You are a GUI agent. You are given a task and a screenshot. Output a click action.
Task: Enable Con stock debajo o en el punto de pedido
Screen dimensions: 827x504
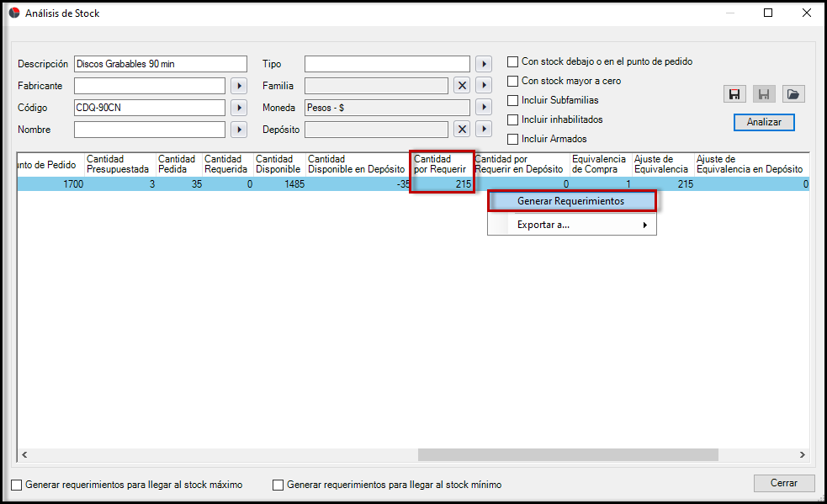512,61
